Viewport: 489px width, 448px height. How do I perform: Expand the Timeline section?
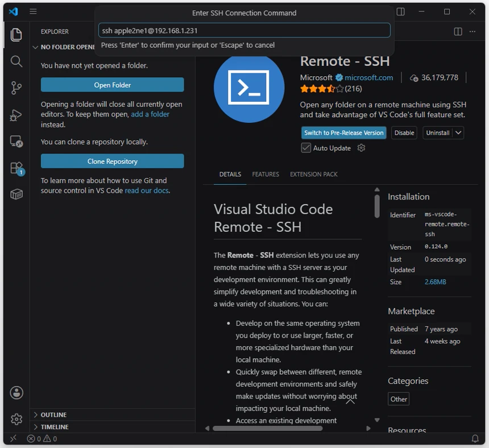point(36,427)
